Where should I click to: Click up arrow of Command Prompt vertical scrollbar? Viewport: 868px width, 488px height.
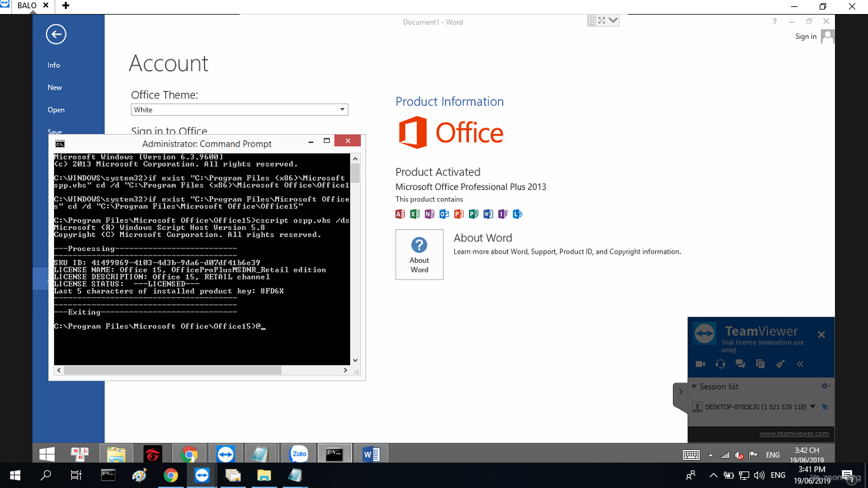pos(355,158)
